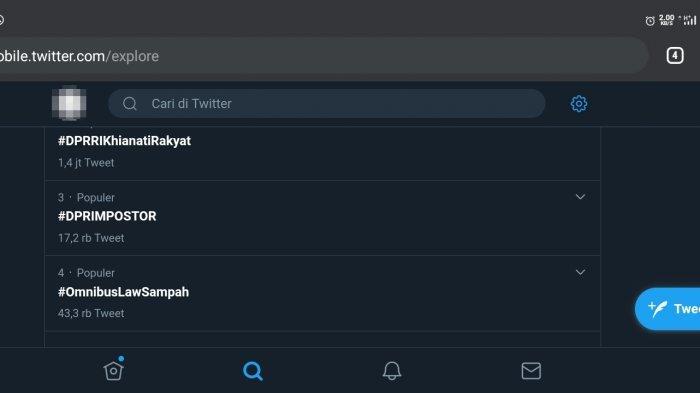This screenshot has height=393, width=700.
Task: Open the Messages envelope icon
Action: coord(531,371)
